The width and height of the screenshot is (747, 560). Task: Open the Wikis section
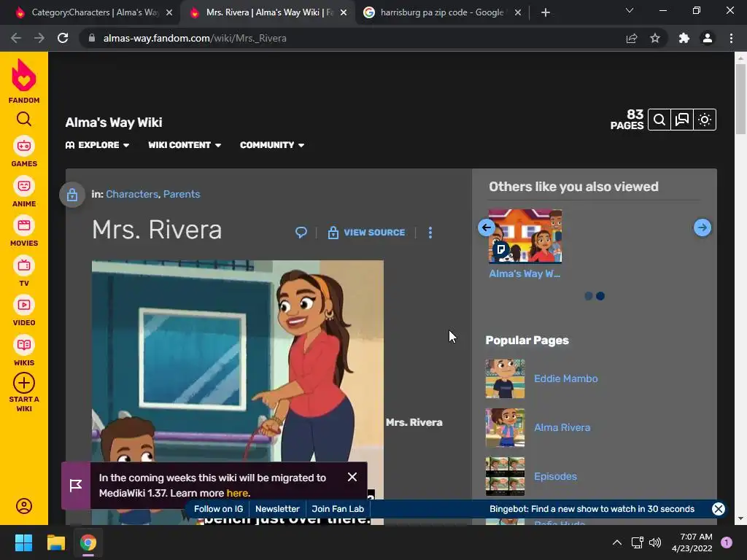coord(24,351)
